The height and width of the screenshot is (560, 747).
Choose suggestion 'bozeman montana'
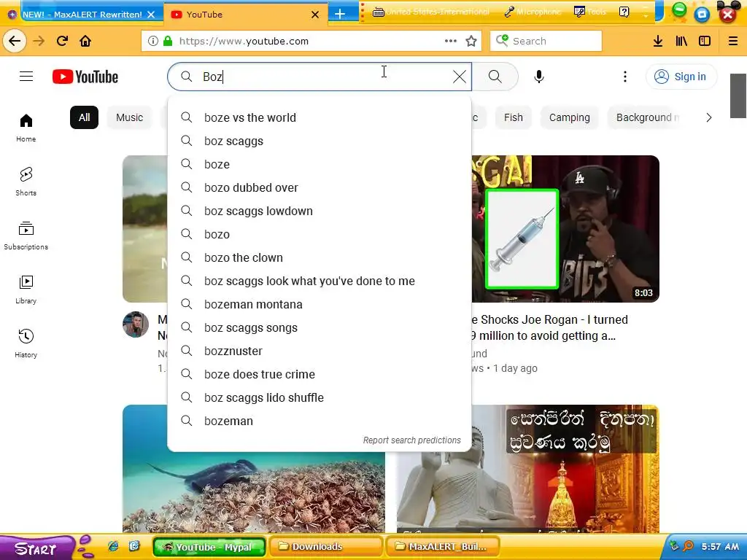coord(320,304)
